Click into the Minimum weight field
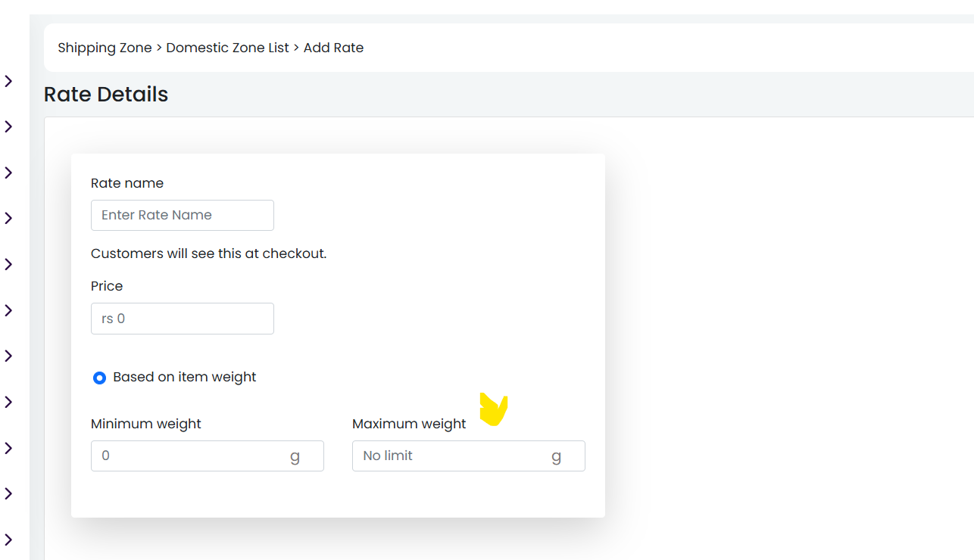The height and width of the screenshot is (560, 974). click(x=208, y=456)
